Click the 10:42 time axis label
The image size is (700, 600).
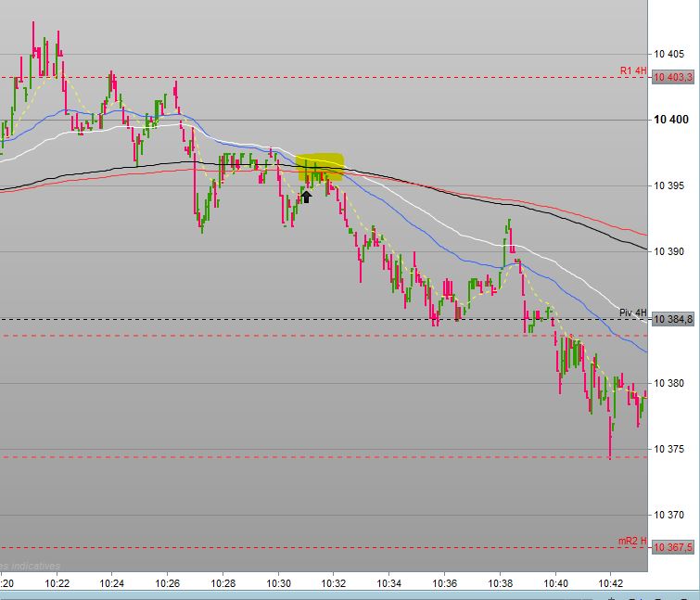click(610, 583)
